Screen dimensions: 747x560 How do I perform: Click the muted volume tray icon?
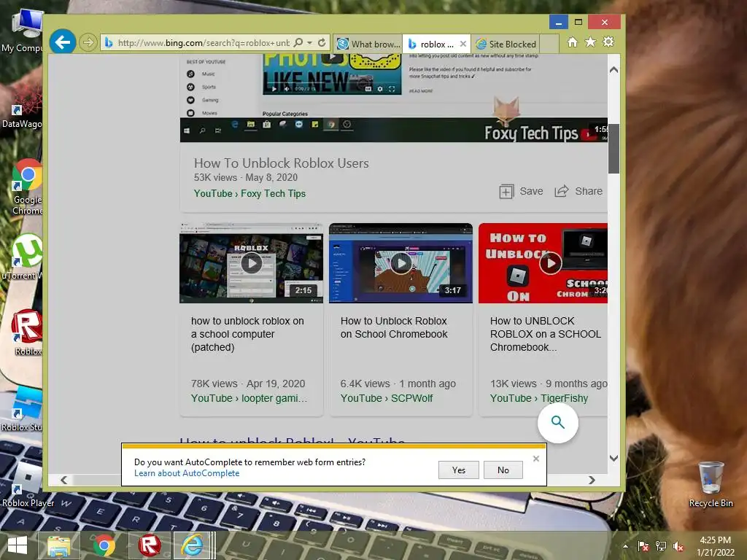tap(678, 546)
